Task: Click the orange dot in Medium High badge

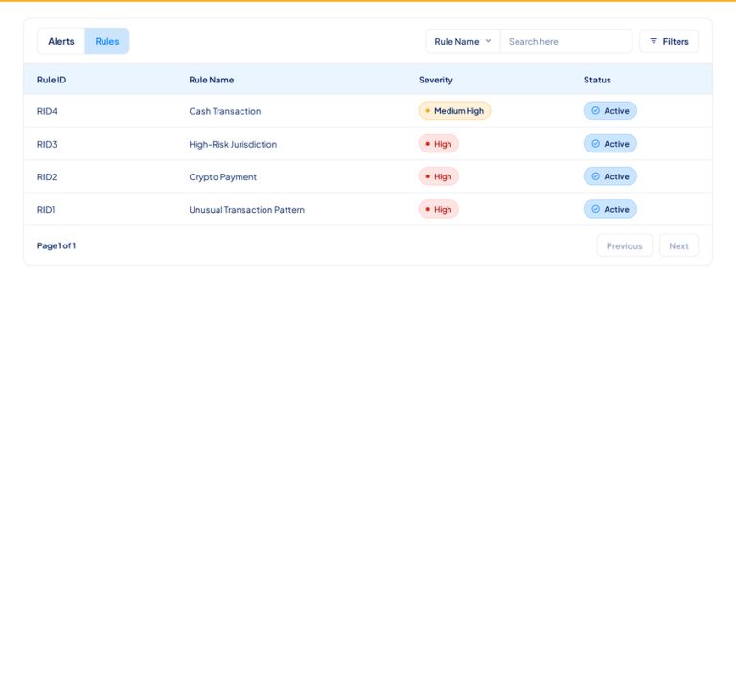Action: (x=427, y=111)
